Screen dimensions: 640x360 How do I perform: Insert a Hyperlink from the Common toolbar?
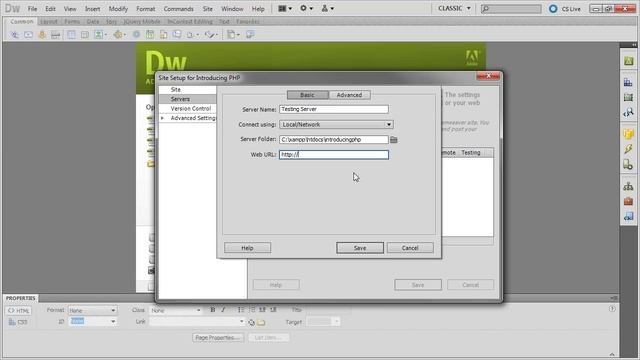click(15, 35)
